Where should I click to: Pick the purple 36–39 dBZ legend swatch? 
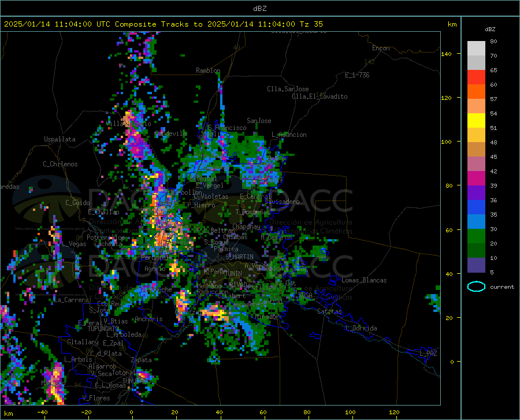coord(476,192)
